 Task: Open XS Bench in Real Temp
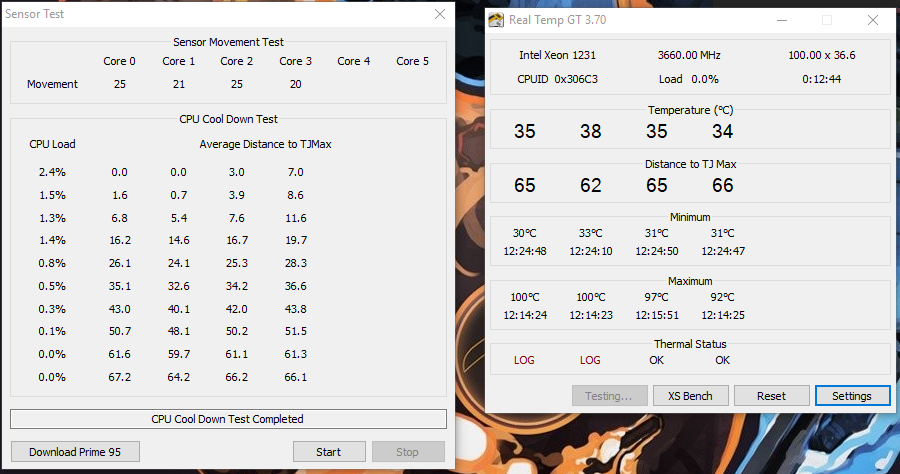point(690,396)
